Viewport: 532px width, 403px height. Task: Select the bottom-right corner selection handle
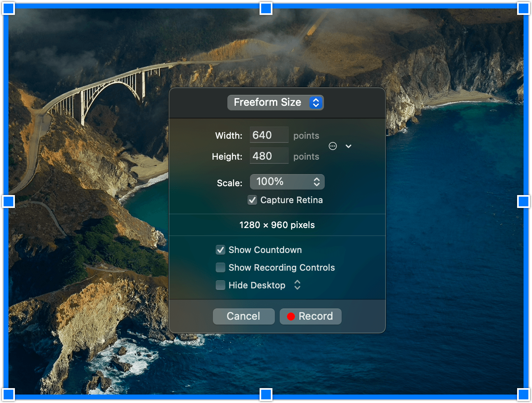524,395
